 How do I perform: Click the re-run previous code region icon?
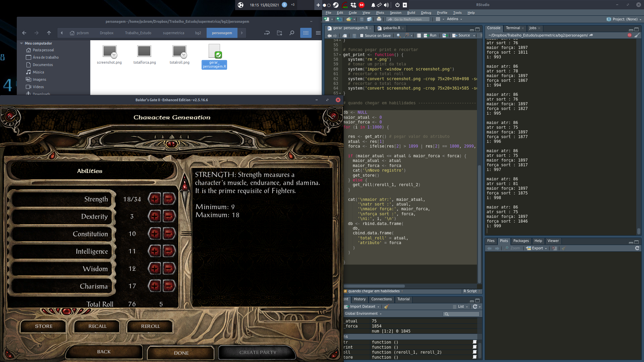point(444,36)
